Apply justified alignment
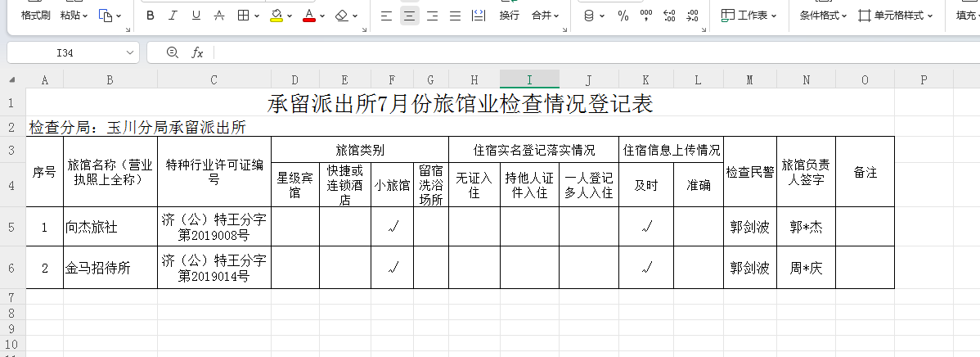The width and height of the screenshot is (980, 357). click(456, 16)
